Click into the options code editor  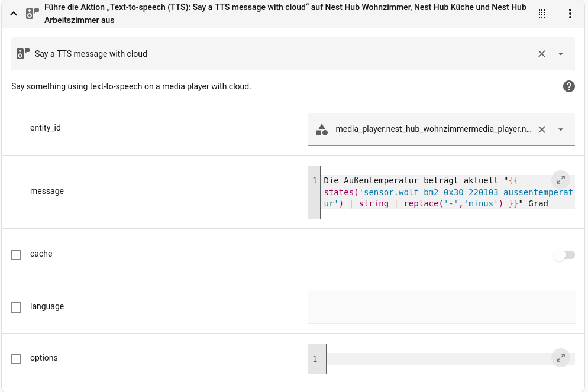pos(438,359)
